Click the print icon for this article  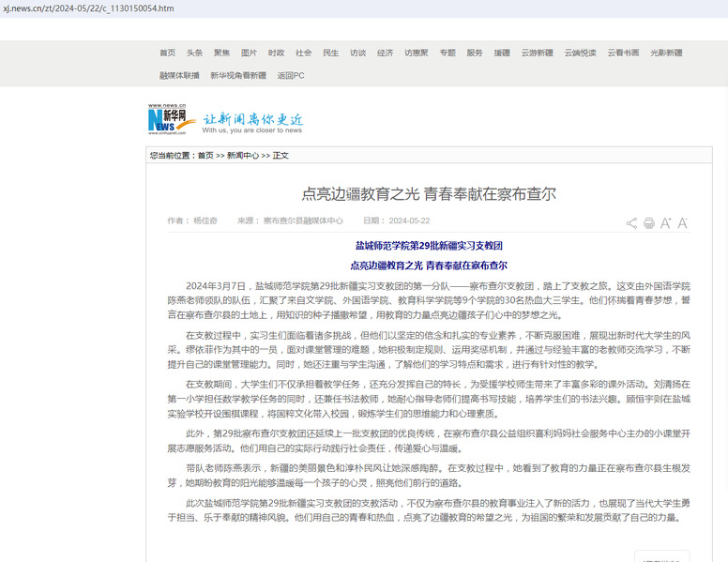pos(648,223)
